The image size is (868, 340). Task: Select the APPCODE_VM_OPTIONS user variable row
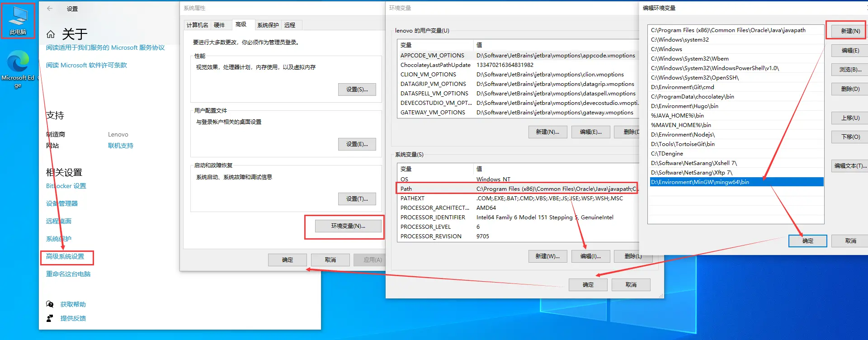point(518,56)
